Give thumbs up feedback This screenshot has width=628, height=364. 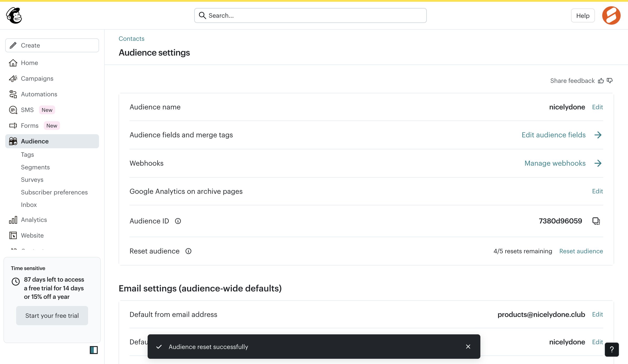pos(601,81)
